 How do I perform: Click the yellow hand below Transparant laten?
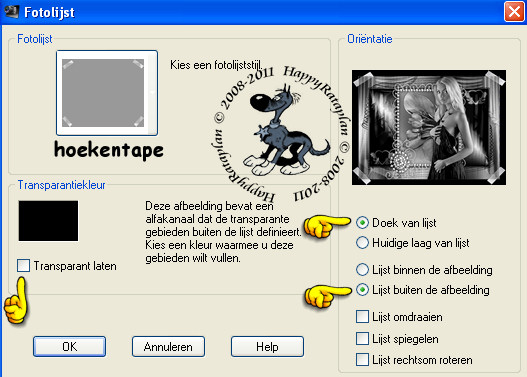(16, 300)
